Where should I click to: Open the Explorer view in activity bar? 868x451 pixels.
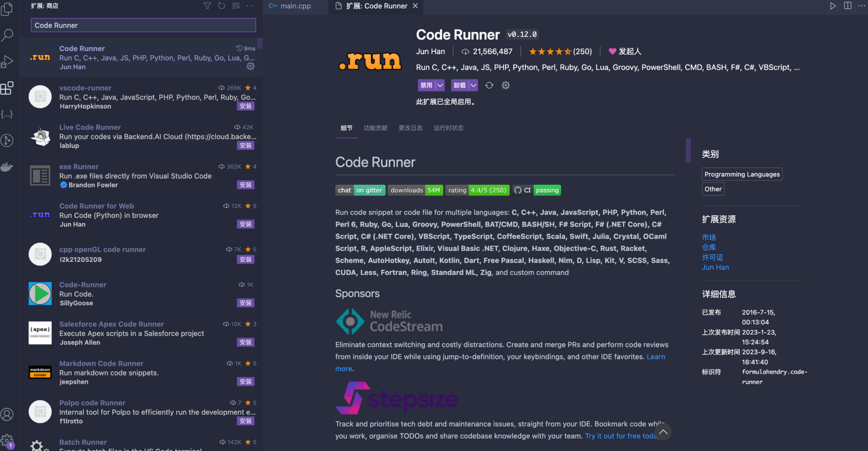(7, 9)
